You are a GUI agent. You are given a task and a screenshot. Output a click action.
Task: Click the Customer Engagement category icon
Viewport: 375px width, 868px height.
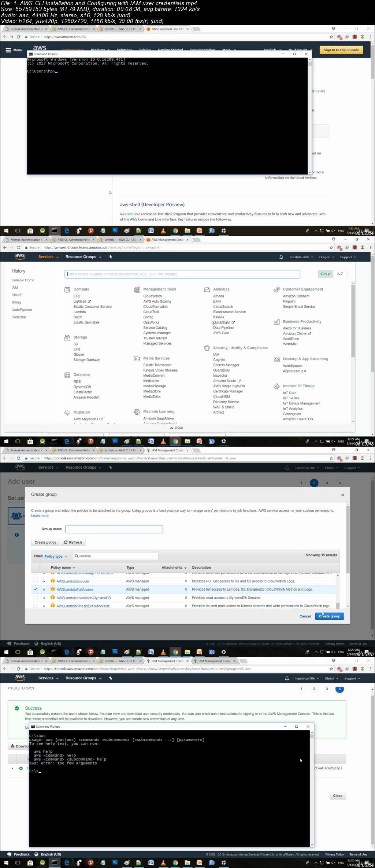(x=276, y=289)
